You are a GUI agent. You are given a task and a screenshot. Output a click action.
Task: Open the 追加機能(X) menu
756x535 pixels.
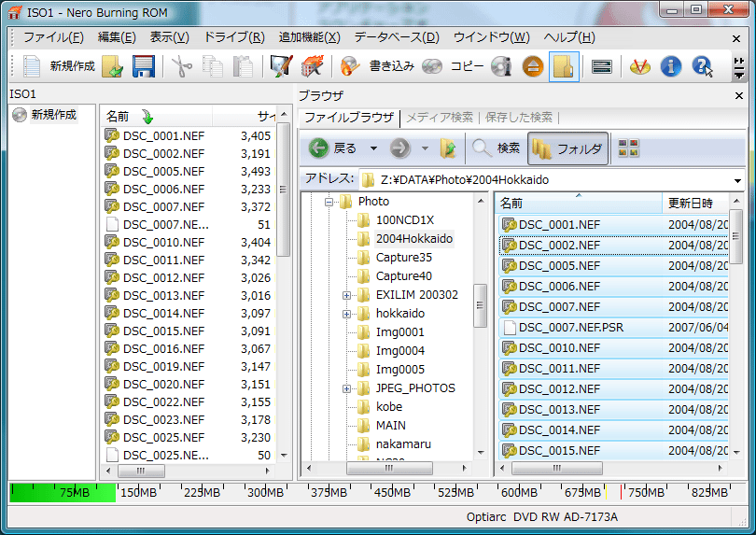tap(310, 37)
